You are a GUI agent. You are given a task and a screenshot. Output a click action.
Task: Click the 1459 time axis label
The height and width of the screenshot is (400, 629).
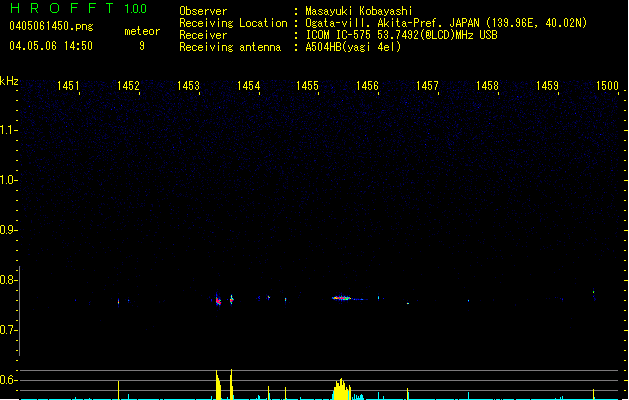[547, 85]
